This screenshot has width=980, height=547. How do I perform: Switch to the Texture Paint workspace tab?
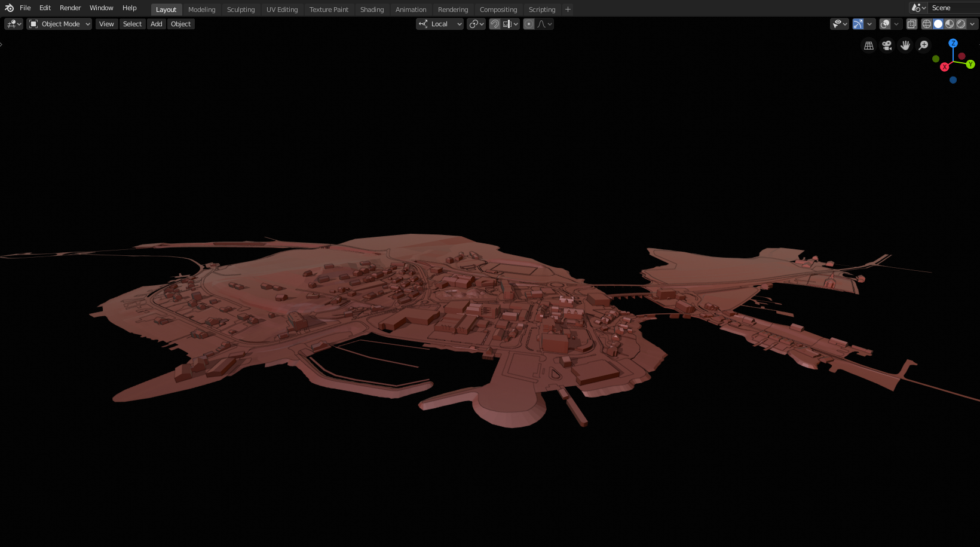tap(329, 10)
